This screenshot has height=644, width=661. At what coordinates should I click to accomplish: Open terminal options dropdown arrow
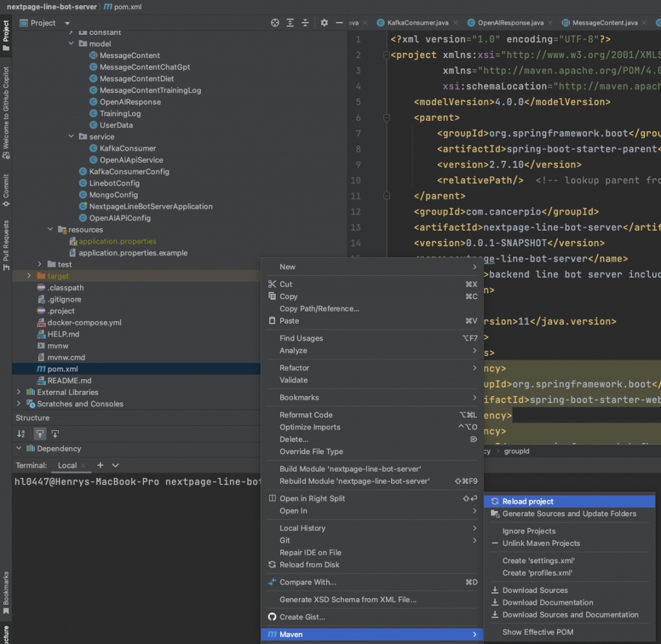[x=116, y=465]
